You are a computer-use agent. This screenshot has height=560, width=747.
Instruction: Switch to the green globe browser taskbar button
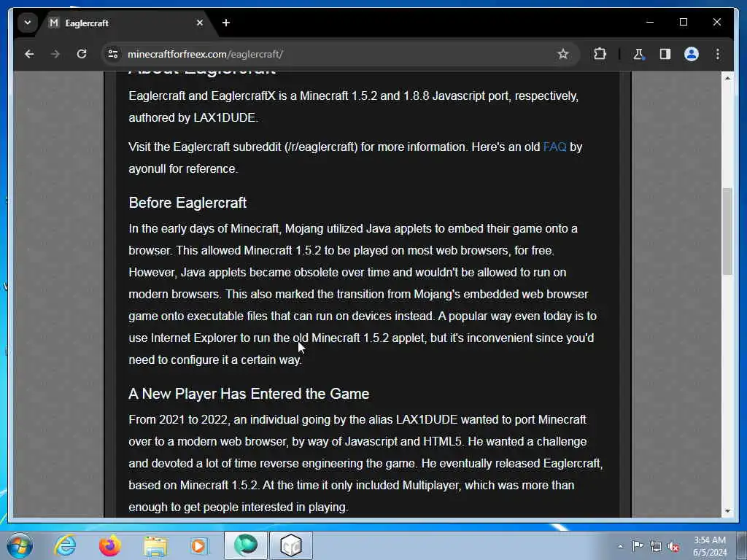(245, 545)
